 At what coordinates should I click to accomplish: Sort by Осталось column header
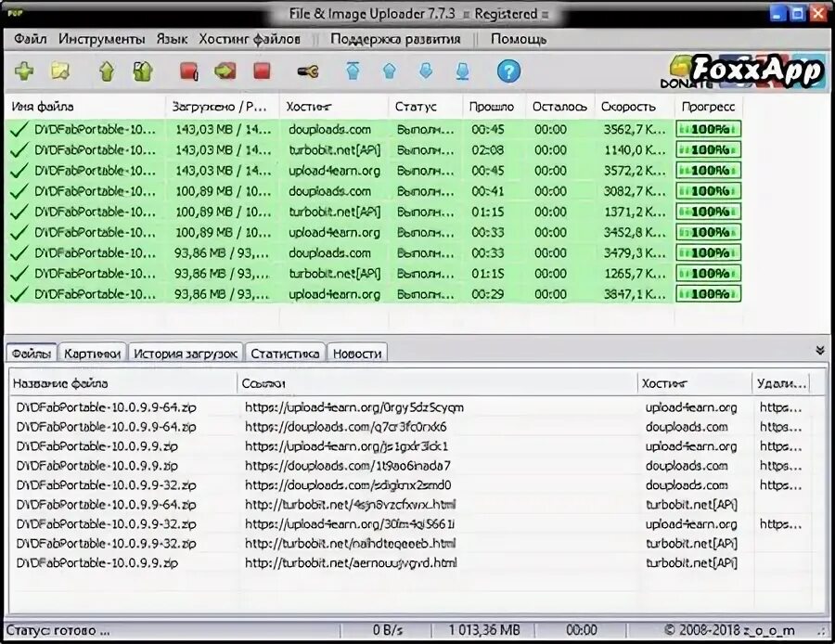coord(560,107)
